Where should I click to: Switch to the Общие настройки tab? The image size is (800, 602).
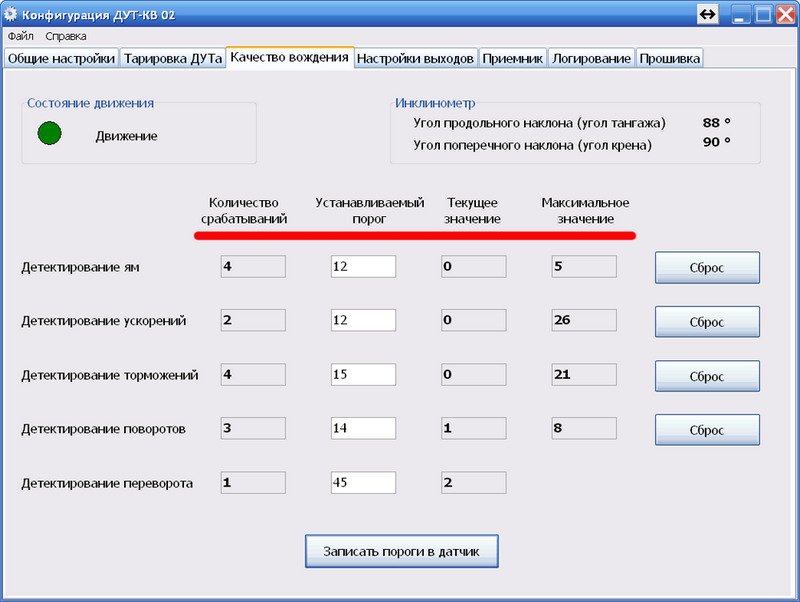(61, 58)
